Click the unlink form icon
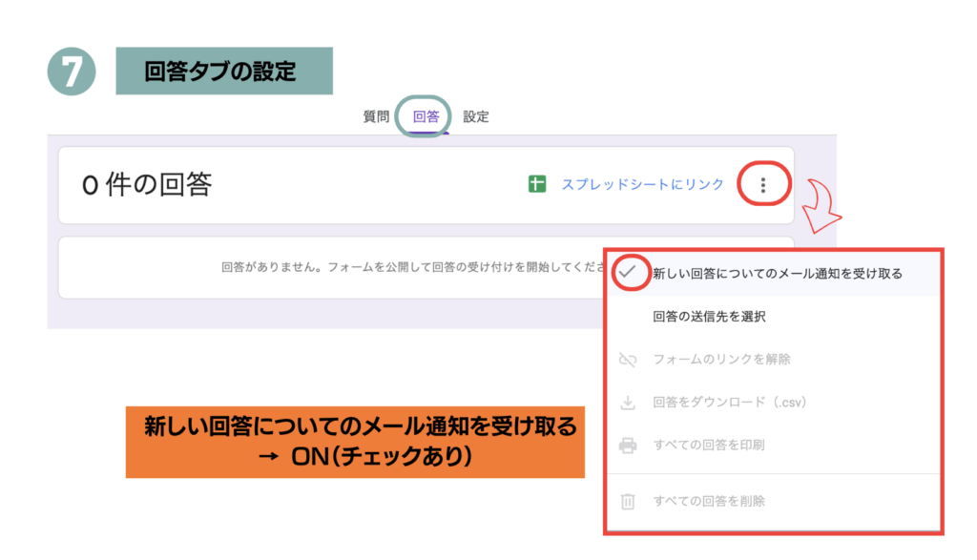Image resolution: width=977 pixels, height=560 pixels. [628, 360]
